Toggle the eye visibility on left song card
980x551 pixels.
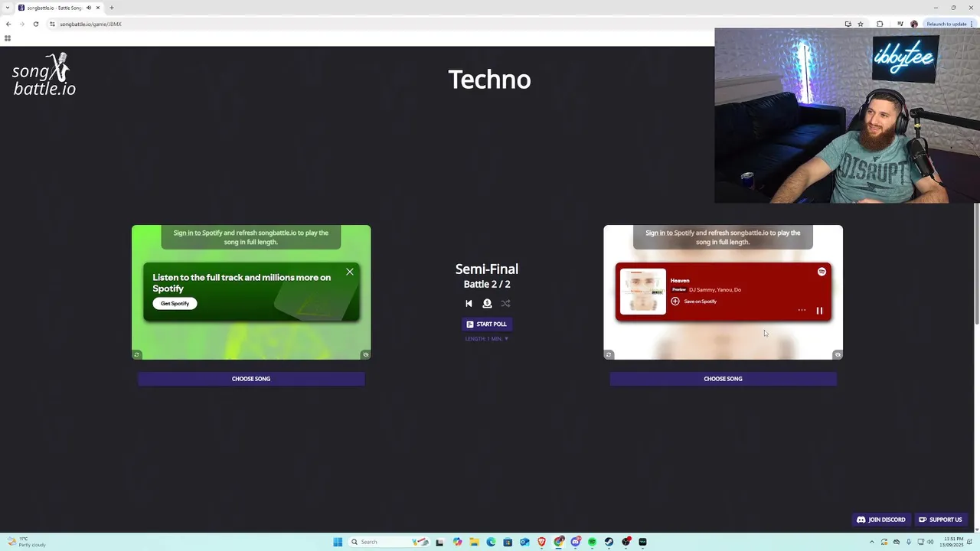(x=365, y=354)
